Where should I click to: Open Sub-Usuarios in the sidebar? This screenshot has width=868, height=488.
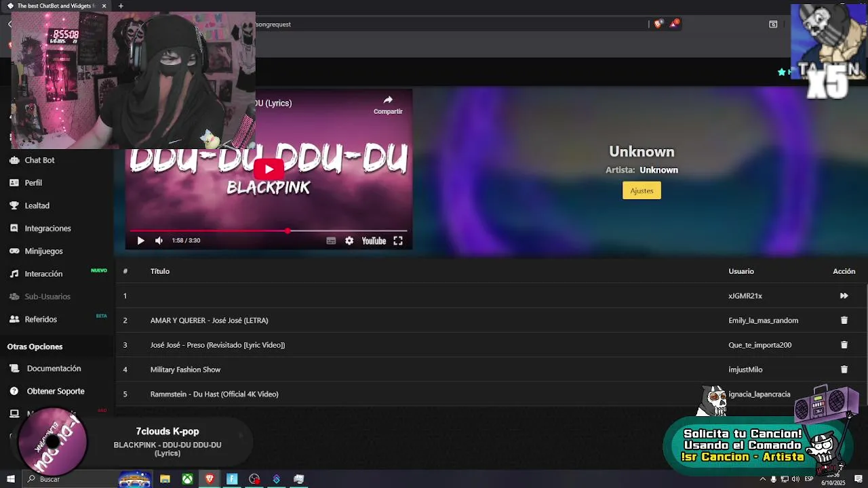pos(47,296)
